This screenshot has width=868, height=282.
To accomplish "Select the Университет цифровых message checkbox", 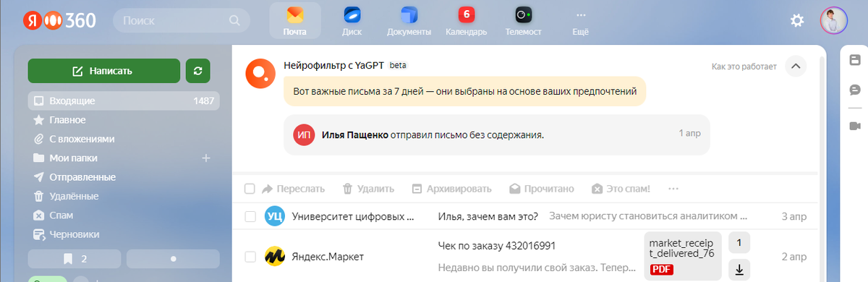I will [x=250, y=216].
